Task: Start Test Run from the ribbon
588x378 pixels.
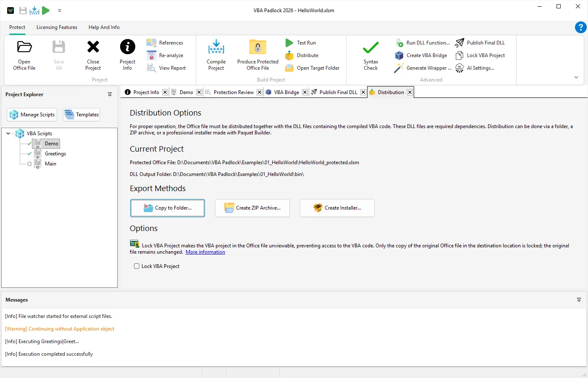Action: pyautogui.click(x=300, y=43)
